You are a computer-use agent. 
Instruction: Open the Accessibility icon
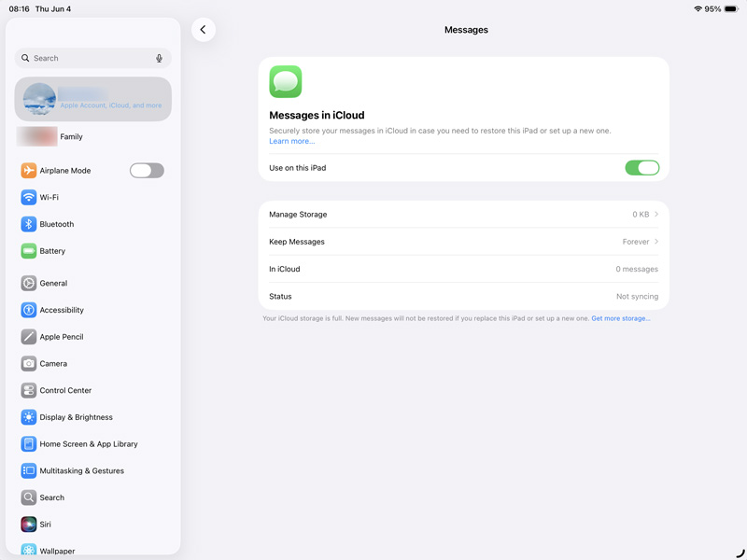click(x=29, y=310)
